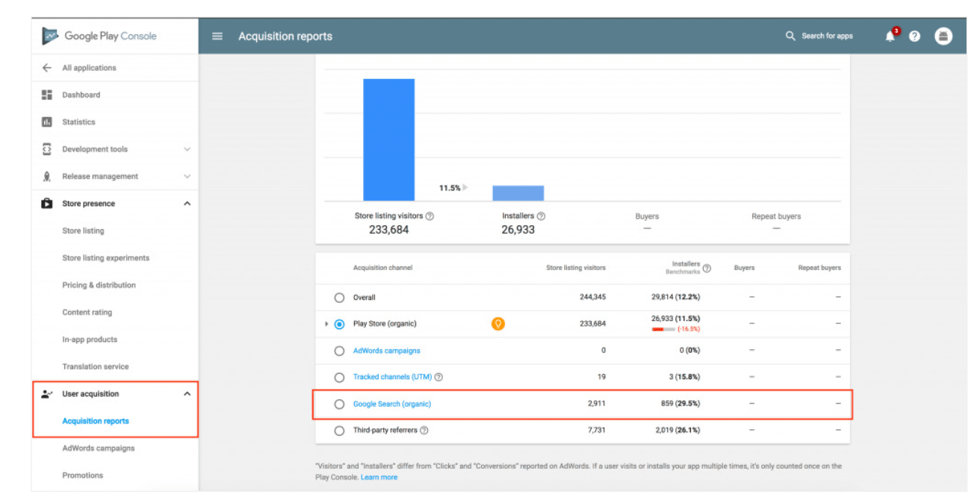The height and width of the screenshot is (503, 980).
Task: Click the help icon beside Store listing visitors
Action: (x=429, y=216)
